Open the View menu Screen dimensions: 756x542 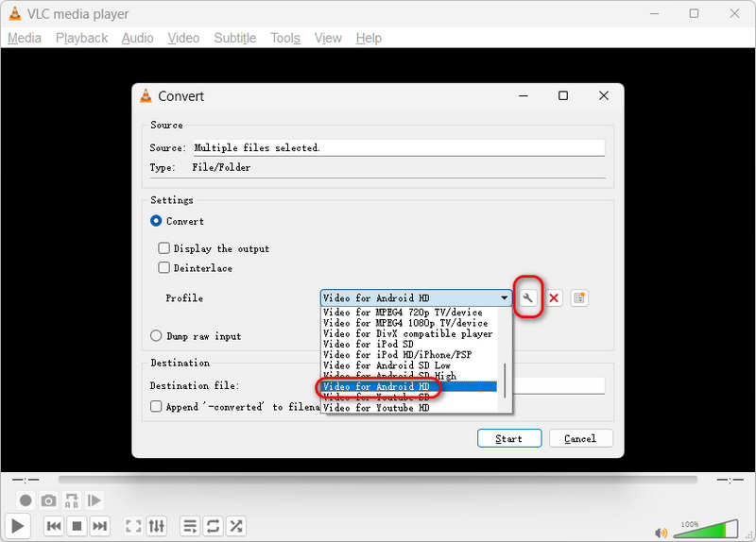(328, 38)
